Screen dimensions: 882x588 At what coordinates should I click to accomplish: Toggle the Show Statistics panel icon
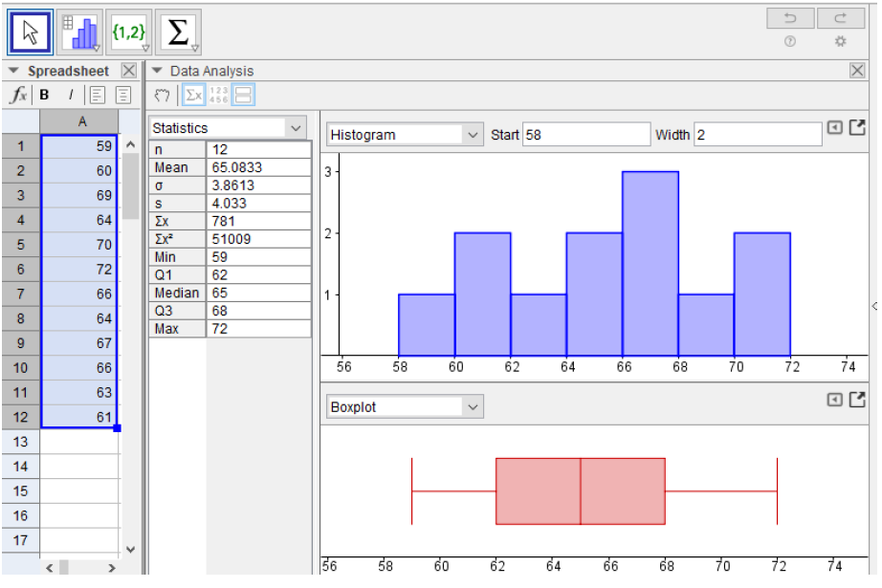tap(193, 96)
